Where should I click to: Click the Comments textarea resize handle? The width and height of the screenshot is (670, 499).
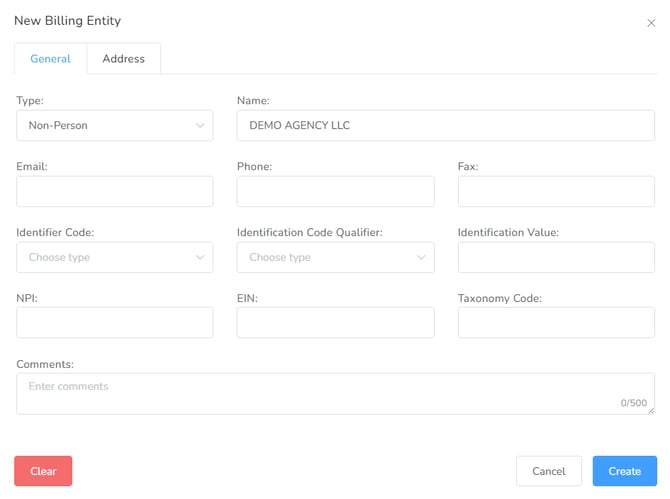(x=651, y=410)
